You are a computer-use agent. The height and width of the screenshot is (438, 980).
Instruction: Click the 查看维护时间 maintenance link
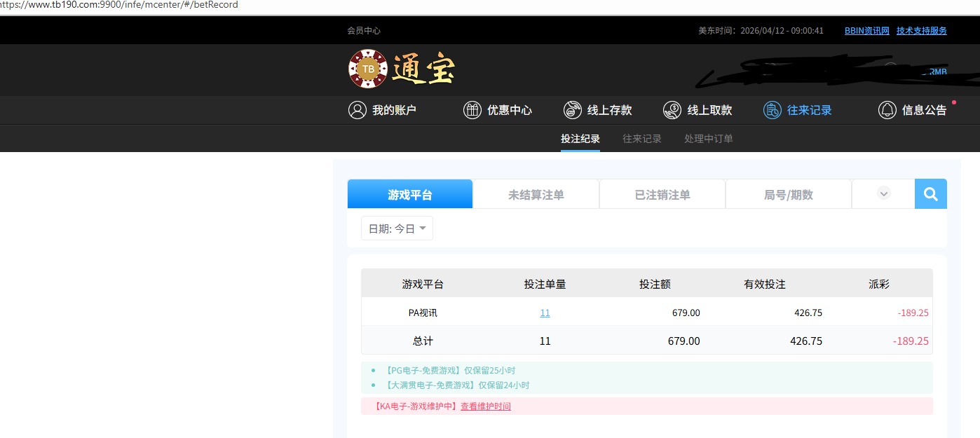486,406
